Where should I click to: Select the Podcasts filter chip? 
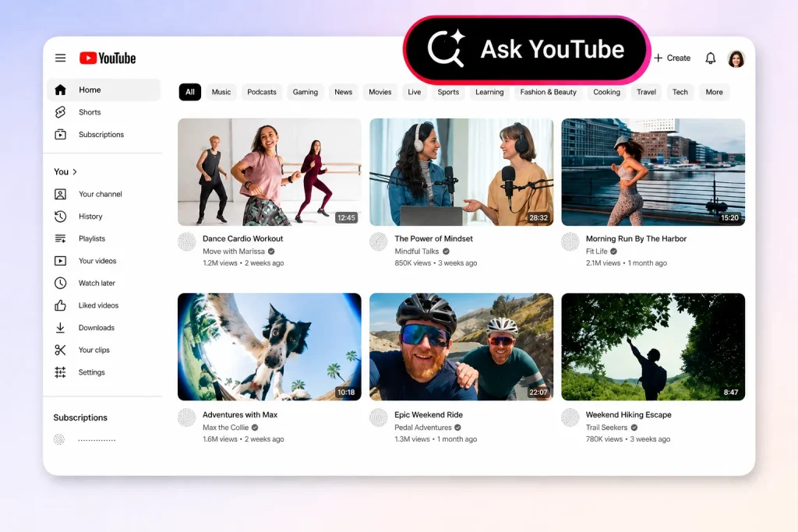click(262, 92)
